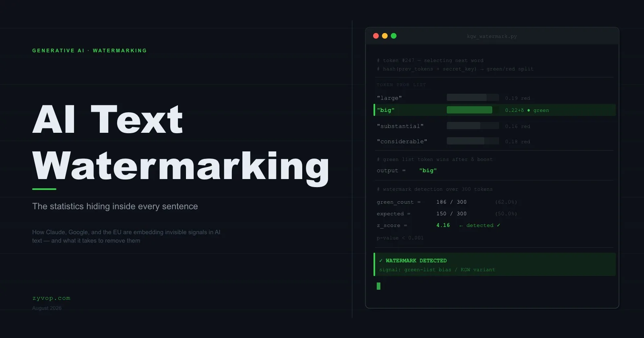Click the 'GENERATIVE AI · WATERMARKING' category label
Viewport: 644px width, 338px height.
(x=89, y=51)
